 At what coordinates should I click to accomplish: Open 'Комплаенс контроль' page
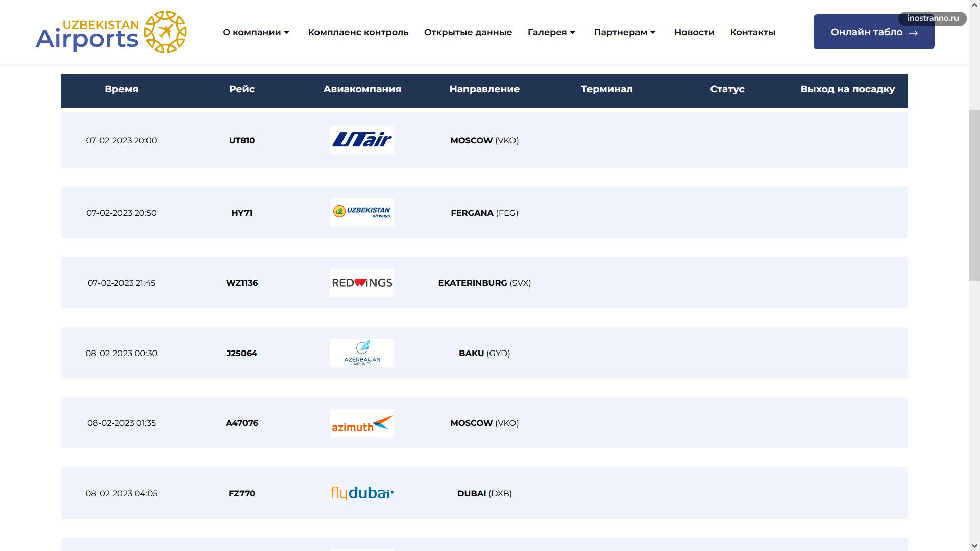coord(358,32)
